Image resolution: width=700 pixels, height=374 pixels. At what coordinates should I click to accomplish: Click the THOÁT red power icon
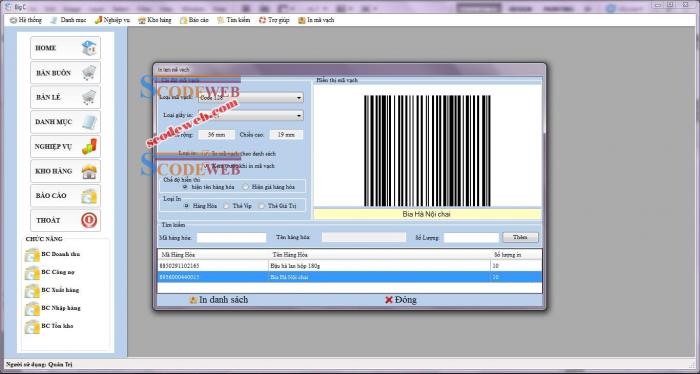coord(89,220)
